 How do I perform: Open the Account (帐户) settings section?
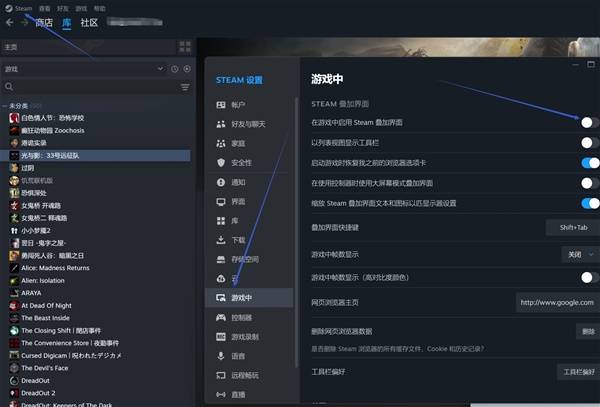coord(249,105)
